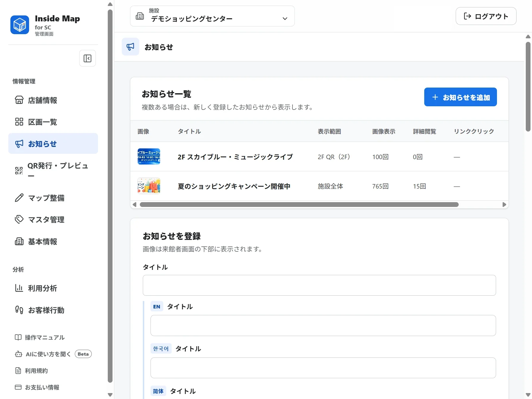Viewport: 532px width, 399px height.
Task: Click the megaphone icon beside お知らせ in sidebar
Action: [19, 144]
